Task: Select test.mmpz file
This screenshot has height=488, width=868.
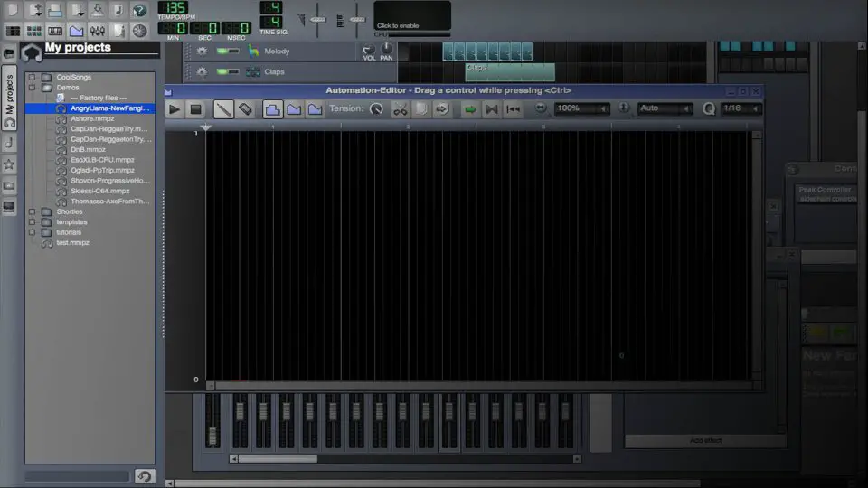Action: (72, 242)
